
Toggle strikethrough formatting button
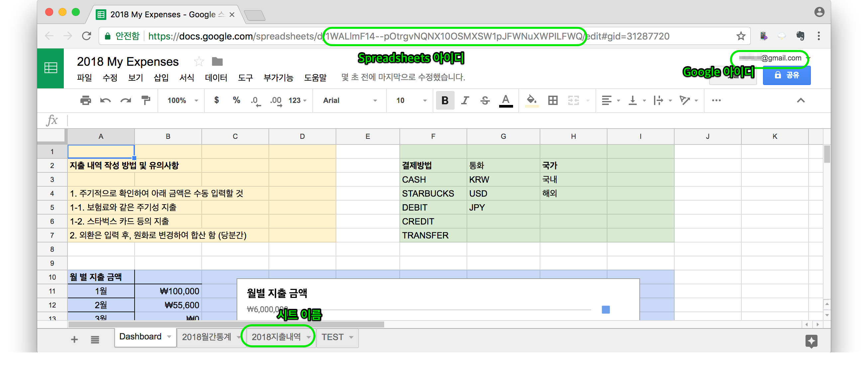click(x=485, y=100)
